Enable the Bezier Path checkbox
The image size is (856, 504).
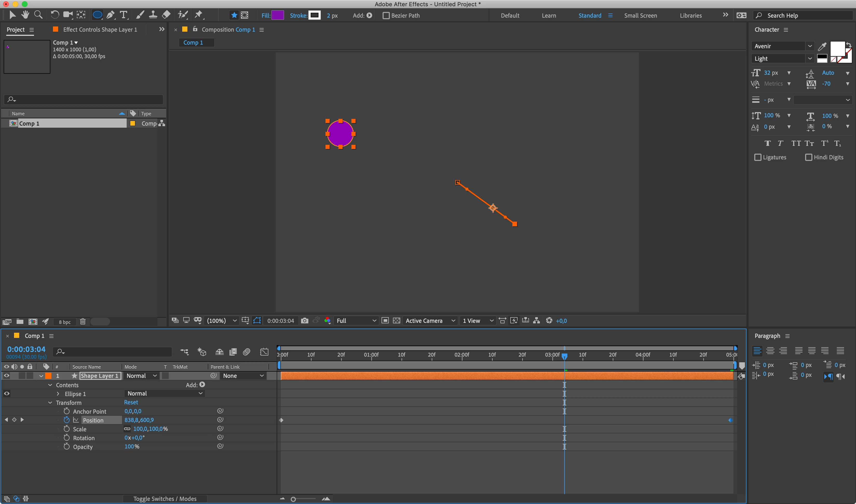coord(386,16)
